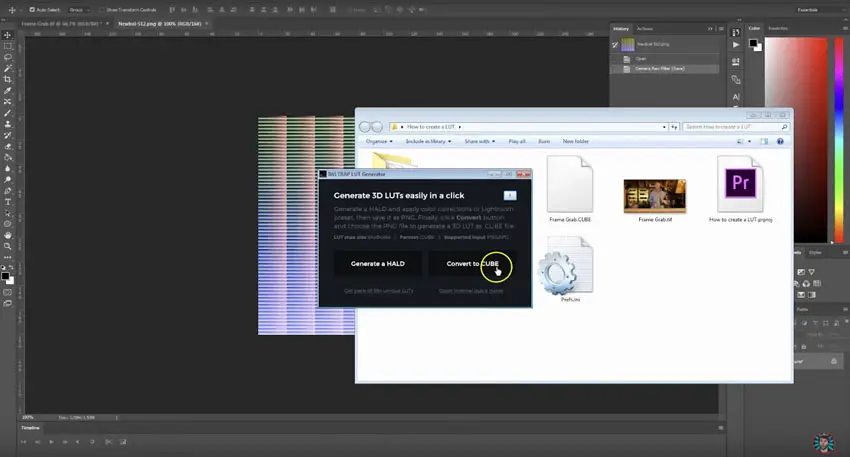Switch to the History panel tab
The image size is (850, 457).
[x=621, y=29]
